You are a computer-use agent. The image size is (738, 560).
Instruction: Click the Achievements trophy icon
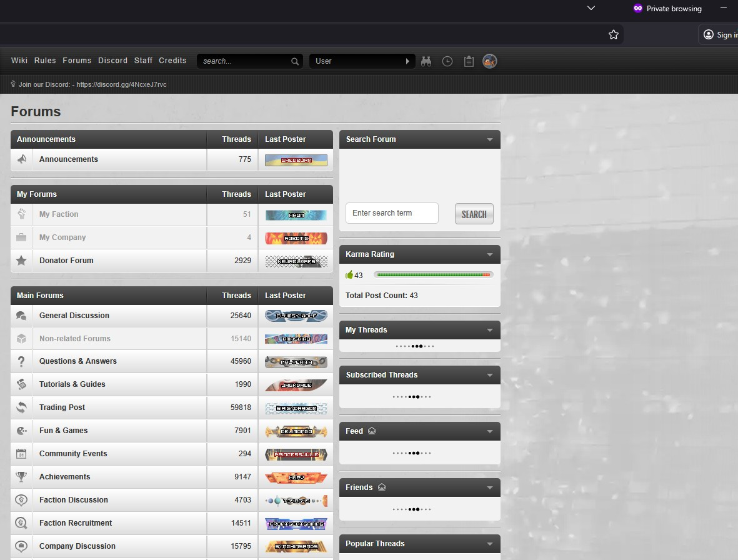[x=21, y=477]
